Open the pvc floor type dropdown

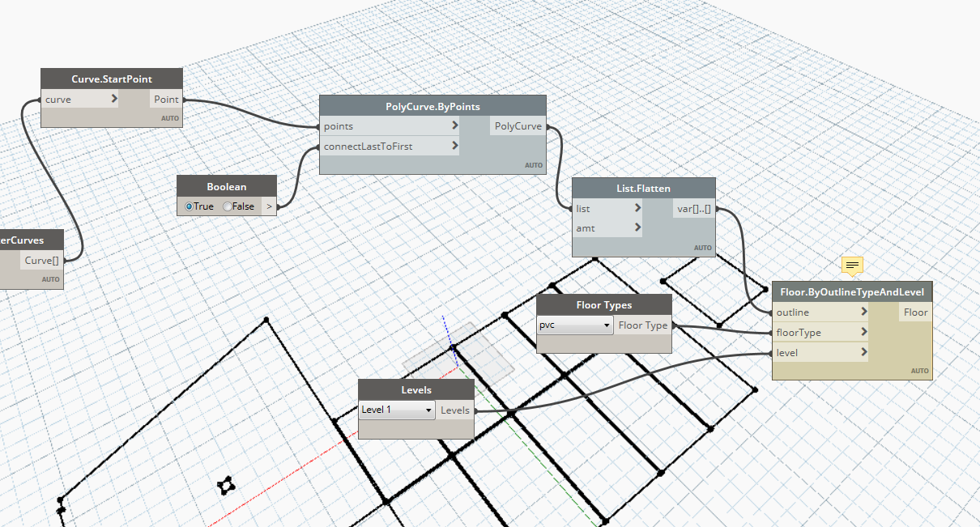575,325
